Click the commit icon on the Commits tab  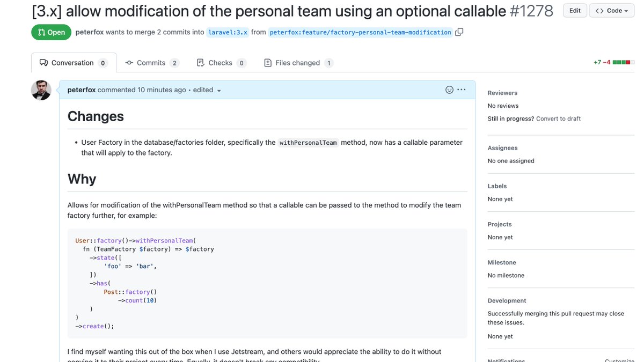point(129,63)
